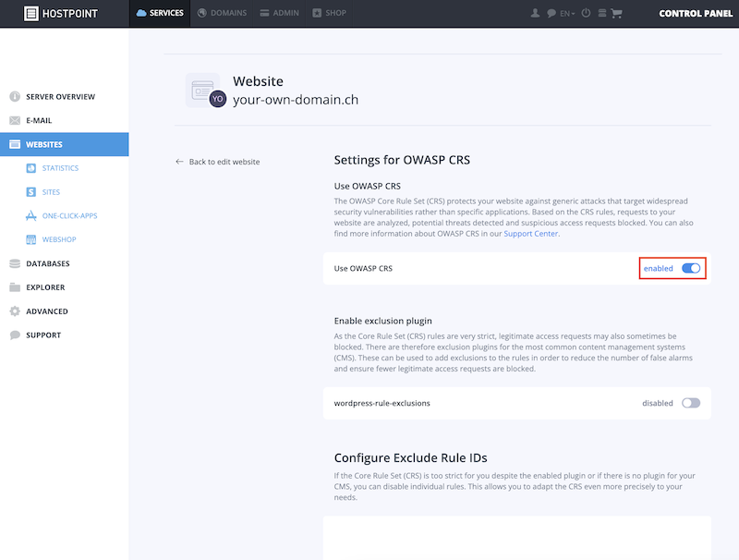Viewport: 739px width, 560px height.
Task: Click the wordpress-rule-exclusions label
Action: point(382,403)
